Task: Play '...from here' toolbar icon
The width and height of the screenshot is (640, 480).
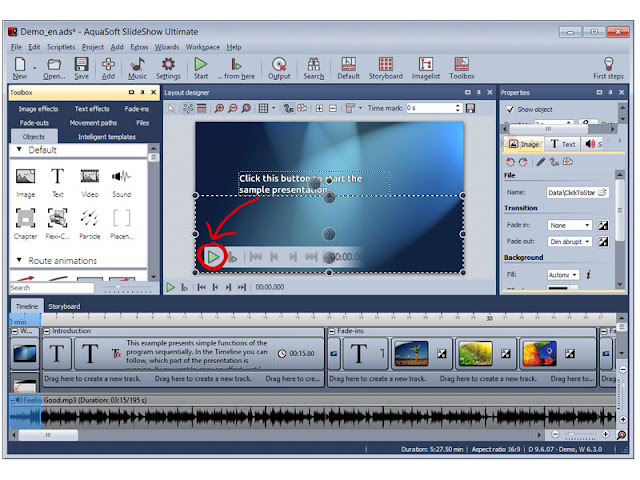Action: (236, 68)
